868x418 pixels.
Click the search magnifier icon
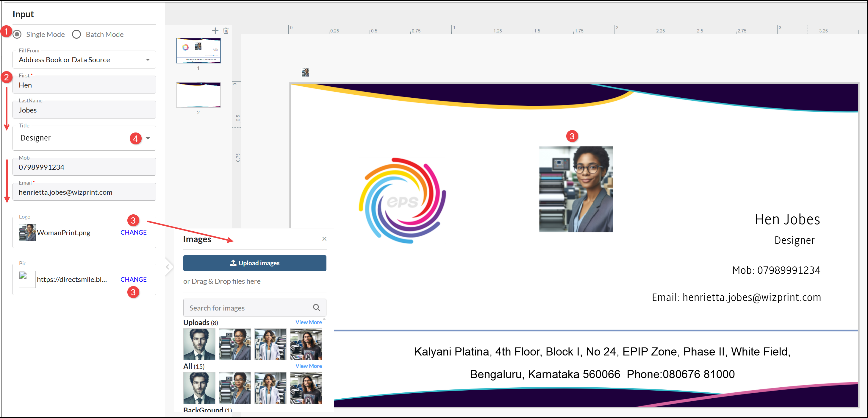pyautogui.click(x=316, y=308)
